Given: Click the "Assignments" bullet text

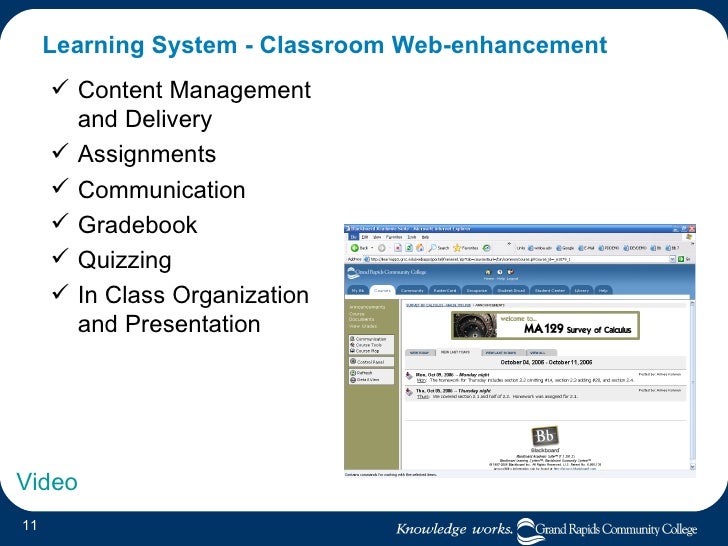Looking at the screenshot, I should pyautogui.click(x=147, y=154).
